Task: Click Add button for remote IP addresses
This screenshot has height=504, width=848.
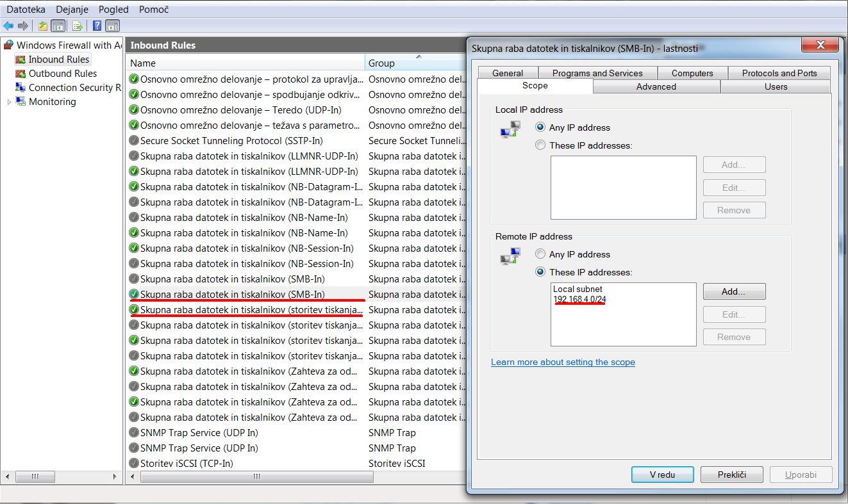Action: [734, 291]
